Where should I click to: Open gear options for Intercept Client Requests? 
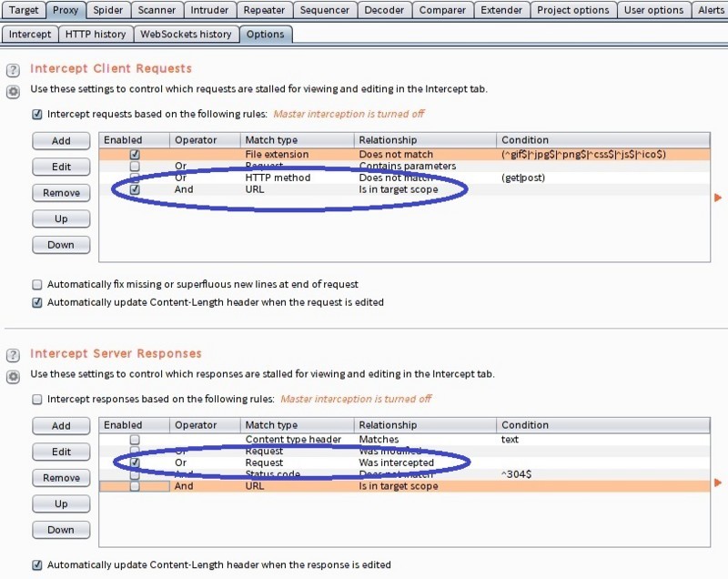[x=13, y=92]
